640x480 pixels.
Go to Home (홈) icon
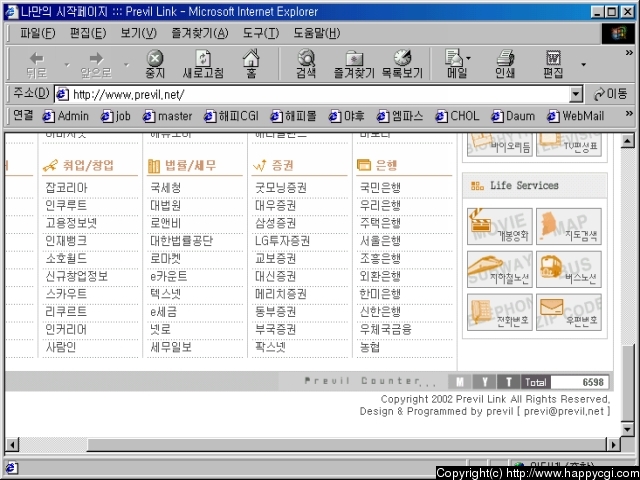tap(251, 64)
